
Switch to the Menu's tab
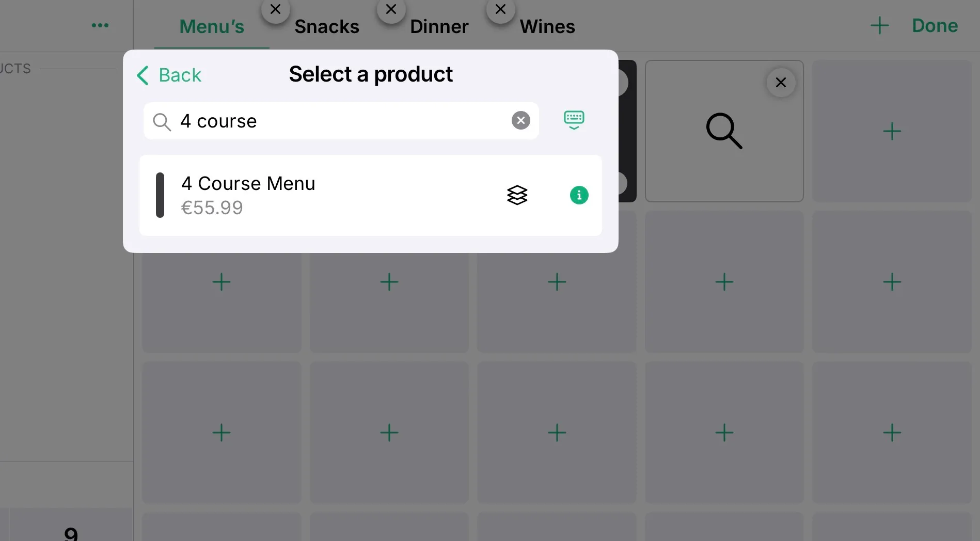pos(212,26)
